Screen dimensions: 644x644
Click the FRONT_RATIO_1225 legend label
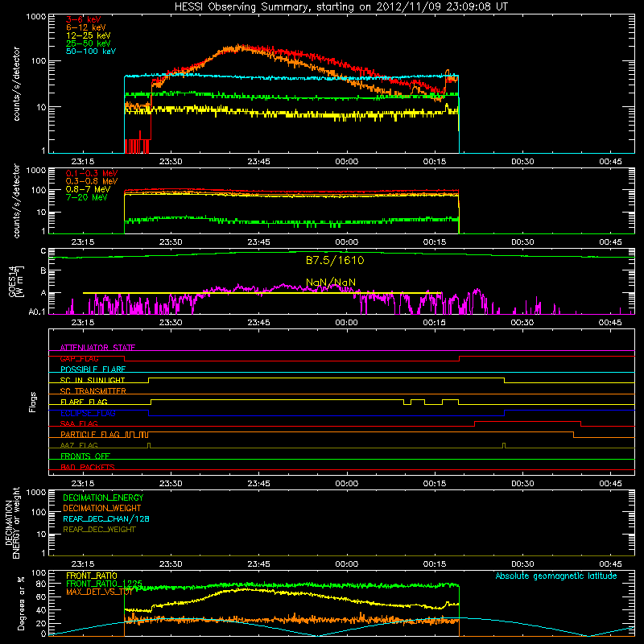(x=105, y=584)
